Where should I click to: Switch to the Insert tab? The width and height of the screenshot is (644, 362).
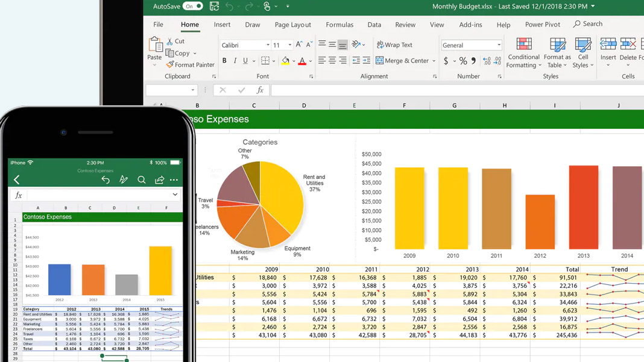tap(222, 25)
